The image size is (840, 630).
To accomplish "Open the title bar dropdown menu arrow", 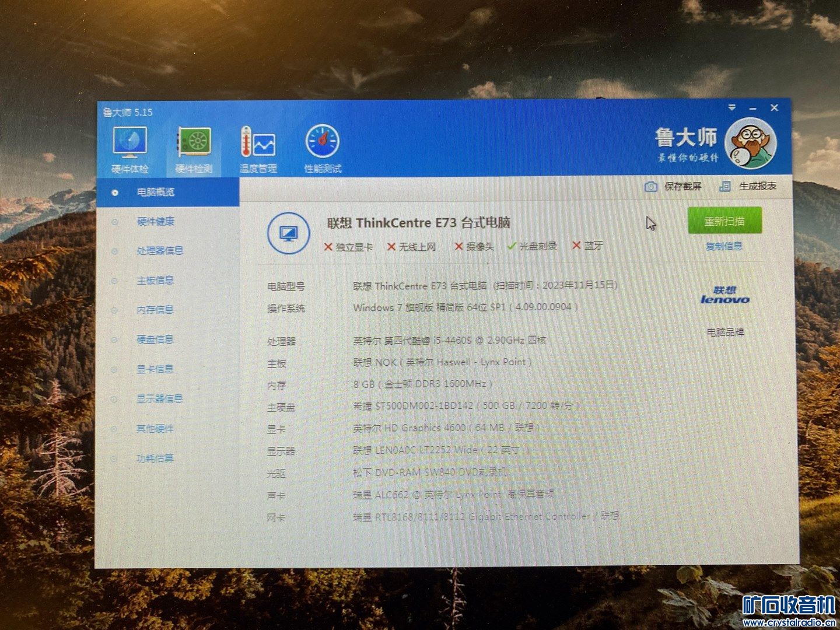I will coord(732,108).
